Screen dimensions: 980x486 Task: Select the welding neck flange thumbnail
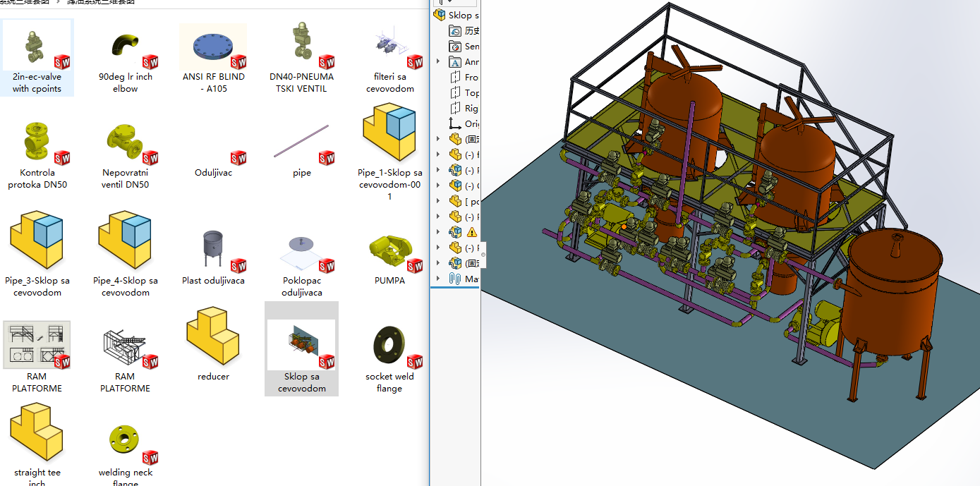point(125,439)
